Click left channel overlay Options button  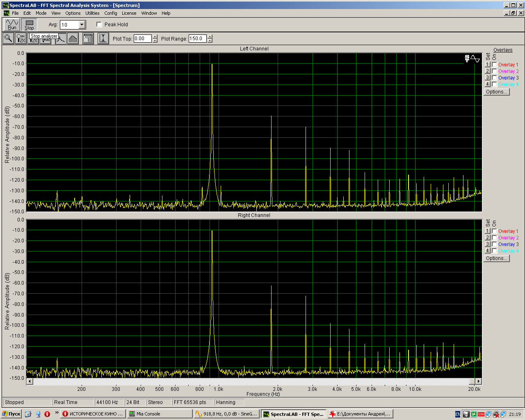(496, 92)
